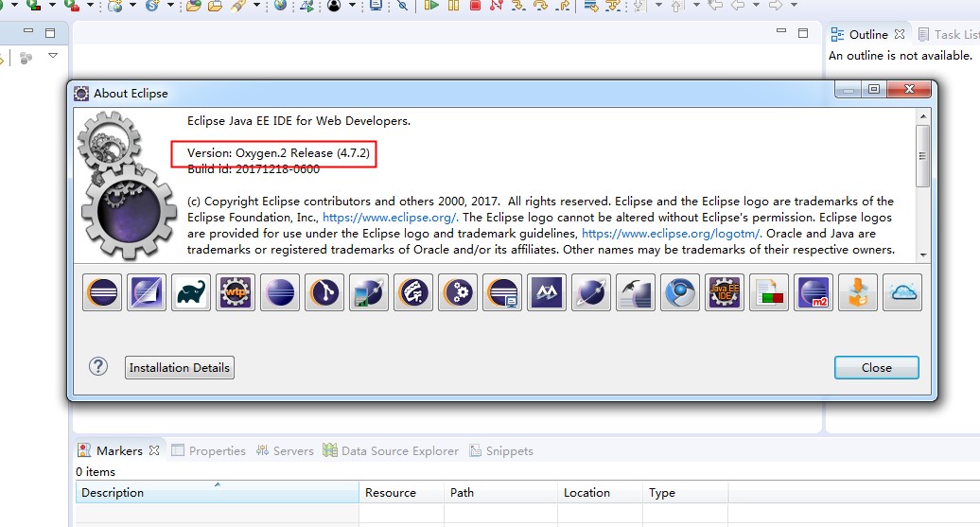Open the left panel view menu triangle
The width and height of the screenshot is (980, 527).
[x=53, y=56]
